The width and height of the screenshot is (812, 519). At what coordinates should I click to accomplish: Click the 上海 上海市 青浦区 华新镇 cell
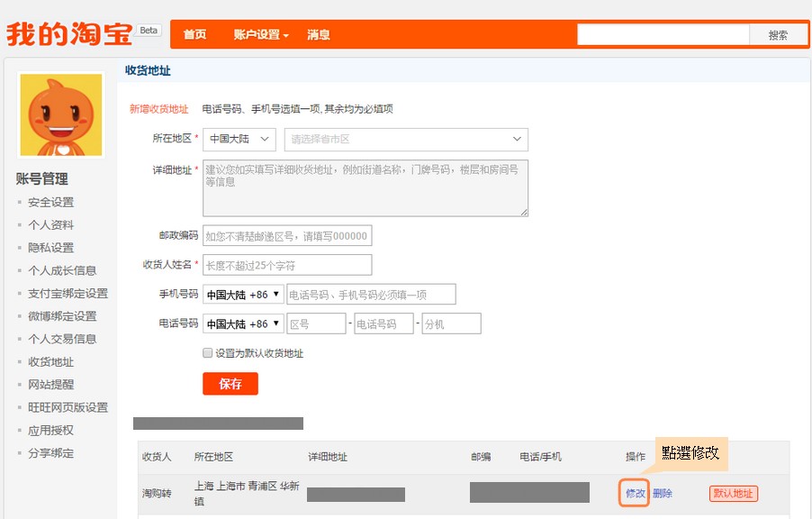(x=247, y=494)
